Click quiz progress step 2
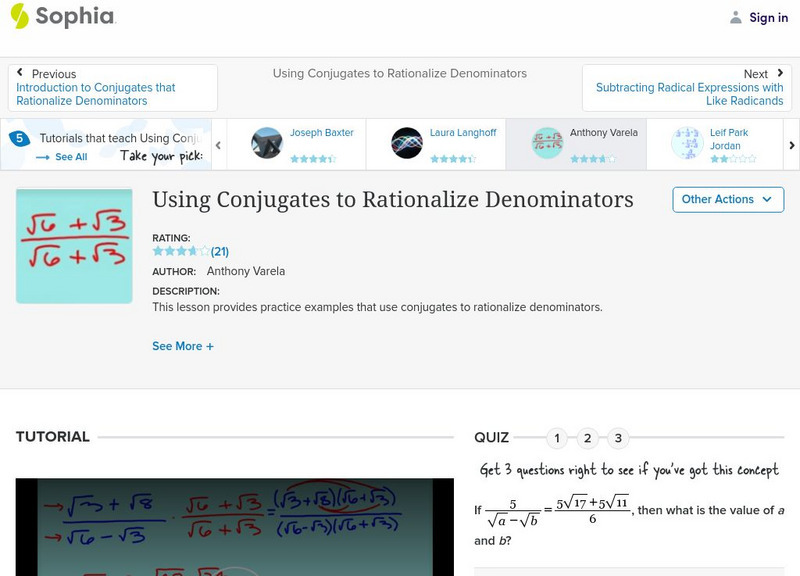 click(x=587, y=437)
